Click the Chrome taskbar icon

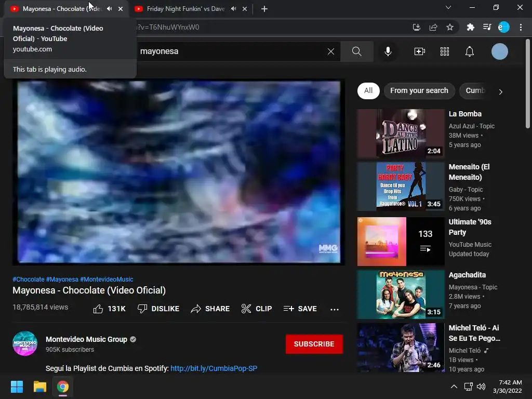click(63, 387)
